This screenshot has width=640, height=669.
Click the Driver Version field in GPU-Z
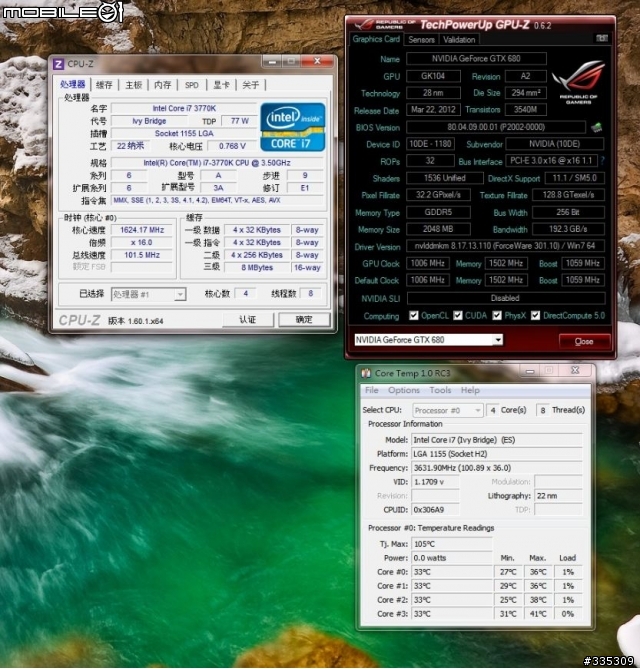coord(505,246)
